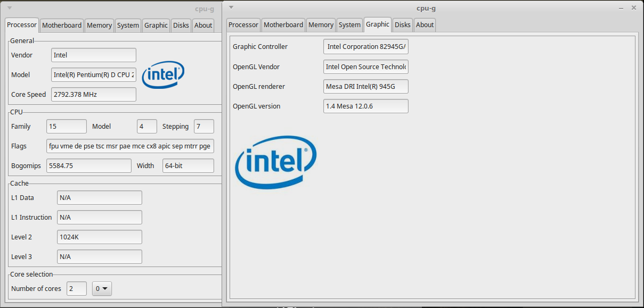Image resolution: width=644 pixels, height=308 pixels.
Task: Click the Level 3 cache field showing N/A
Action: click(100, 257)
